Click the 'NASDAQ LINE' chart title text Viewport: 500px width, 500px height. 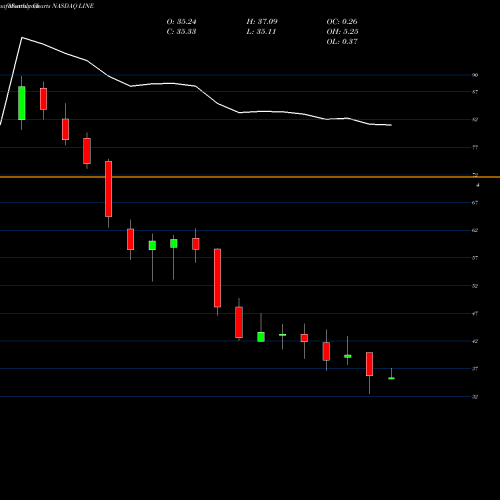click(73, 6)
